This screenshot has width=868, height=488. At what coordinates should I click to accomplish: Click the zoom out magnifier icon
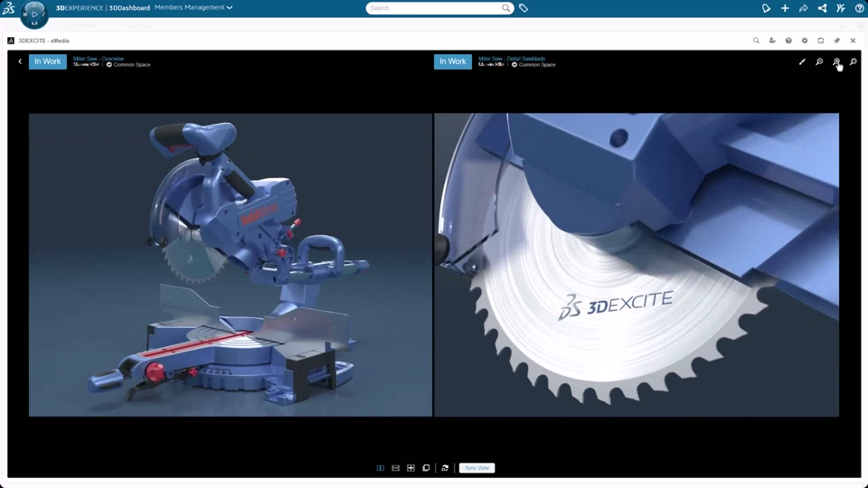(x=819, y=62)
